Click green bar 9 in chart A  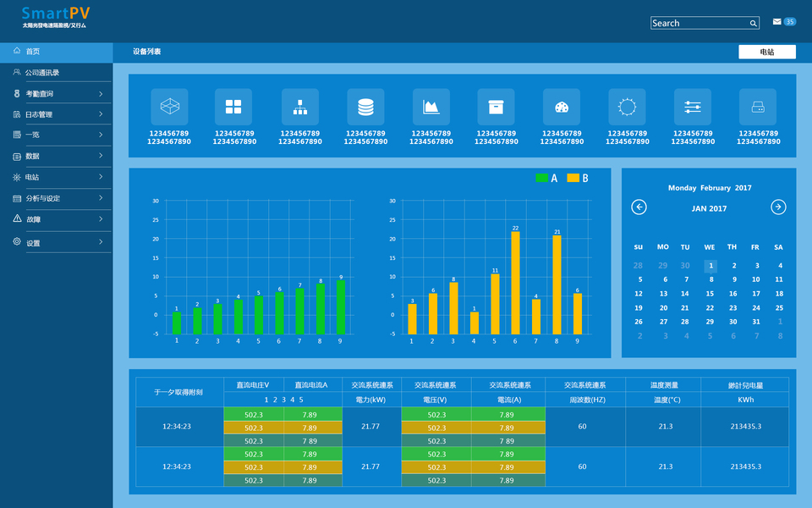coord(341,307)
